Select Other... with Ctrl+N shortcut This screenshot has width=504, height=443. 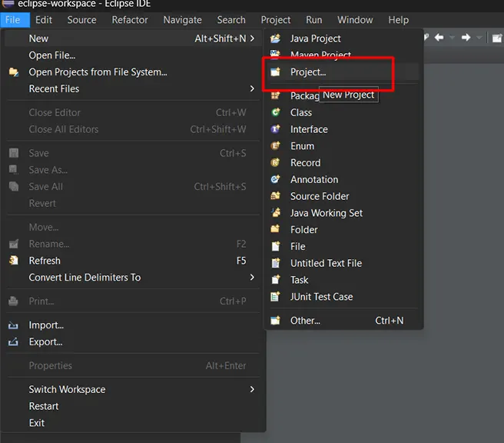click(343, 321)
